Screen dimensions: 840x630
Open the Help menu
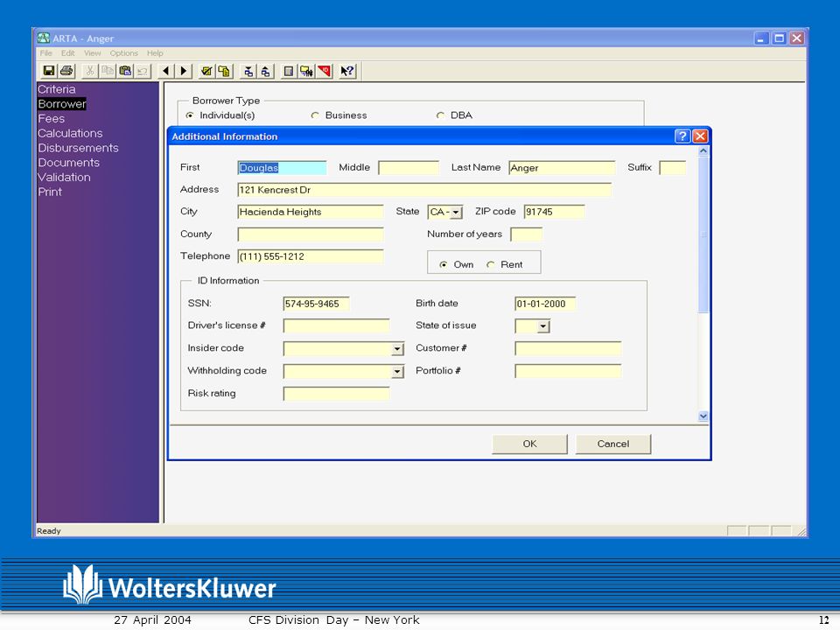(155, 53)
